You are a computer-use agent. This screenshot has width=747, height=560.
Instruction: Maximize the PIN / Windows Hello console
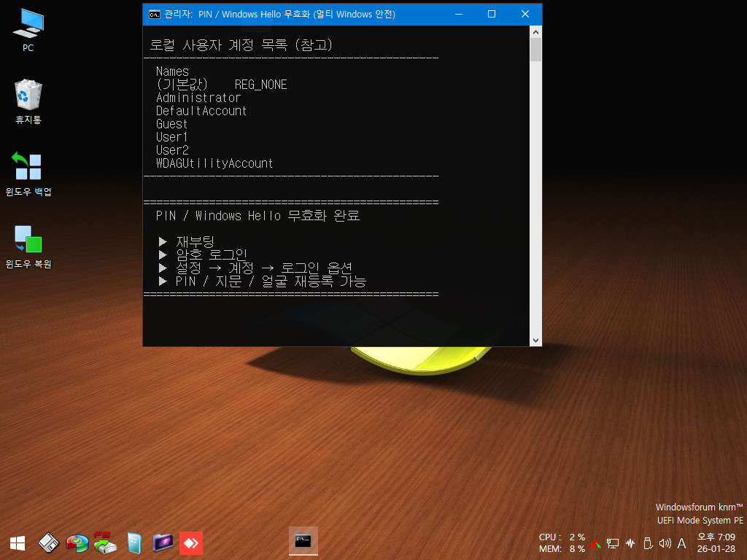pos(492,15)
